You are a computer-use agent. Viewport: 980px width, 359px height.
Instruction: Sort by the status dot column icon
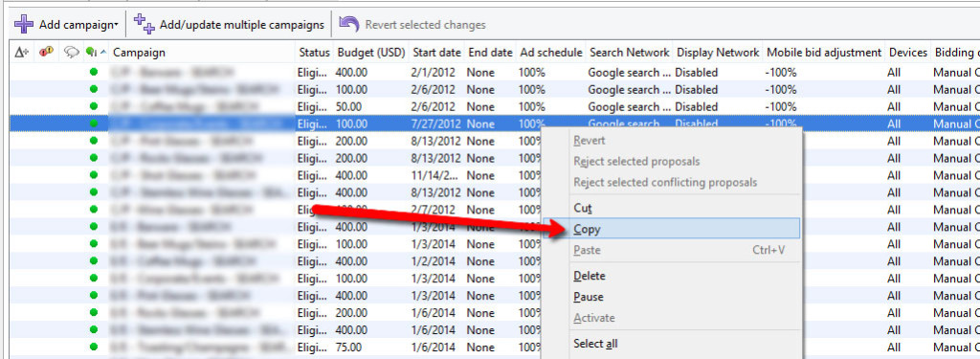click(92, 53)
